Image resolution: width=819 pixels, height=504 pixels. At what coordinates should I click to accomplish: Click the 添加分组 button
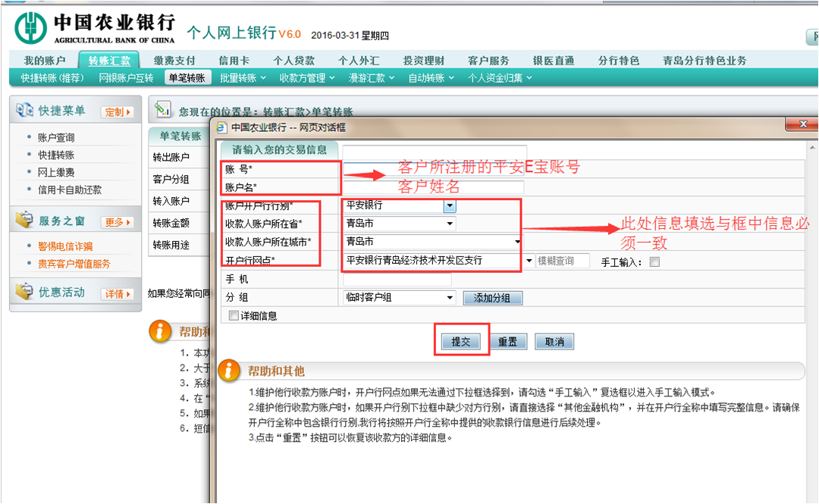click(x=492, y=298)
